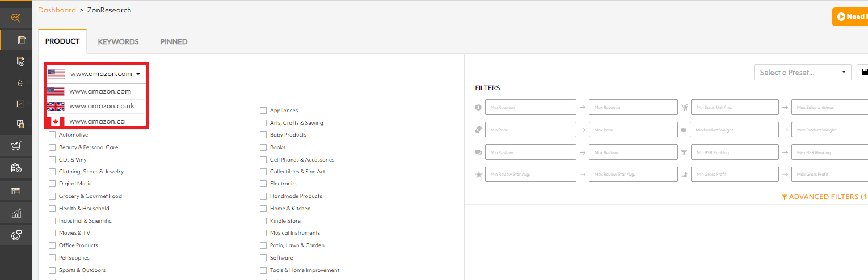Click the cart sales units filter icon
The width and height of the screenshot is (868, 280).
685,107
